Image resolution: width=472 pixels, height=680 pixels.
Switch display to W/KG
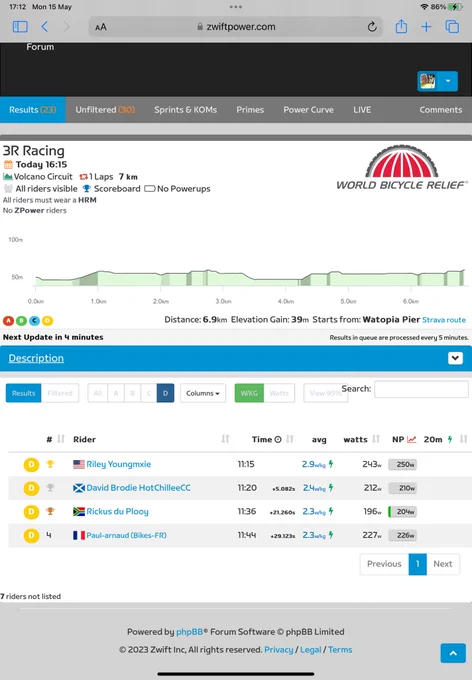[x=249, y=393]
